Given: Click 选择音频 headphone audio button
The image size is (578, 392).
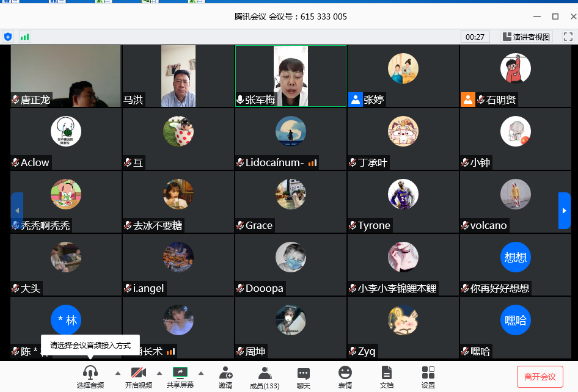Looking at the screenshot, I should [x=90, y=376].
